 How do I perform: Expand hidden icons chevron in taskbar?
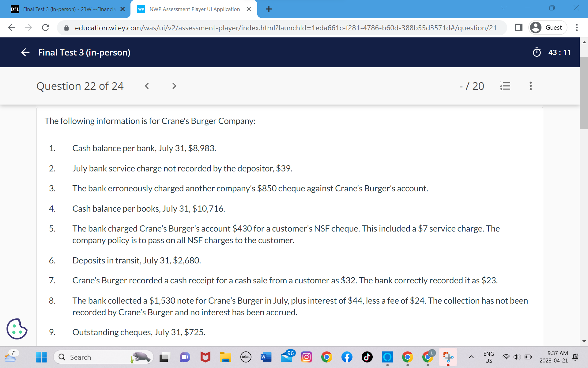click(x=471, y=357)
